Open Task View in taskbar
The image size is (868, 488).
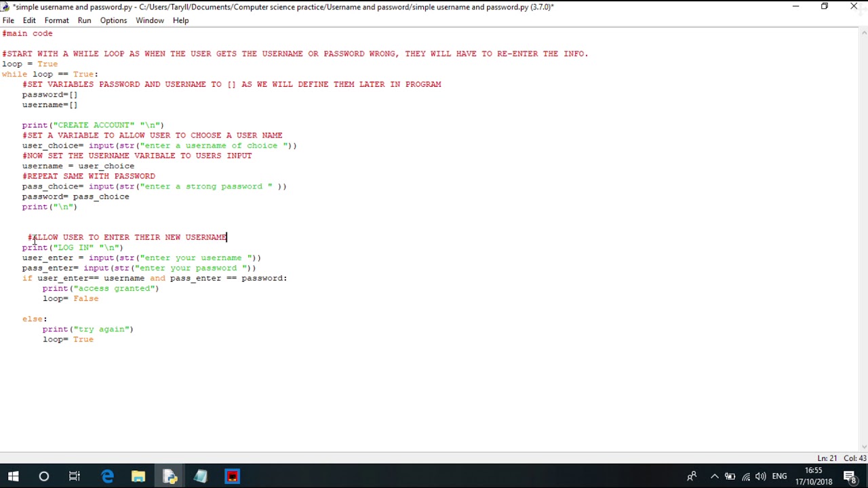(75, 476)
